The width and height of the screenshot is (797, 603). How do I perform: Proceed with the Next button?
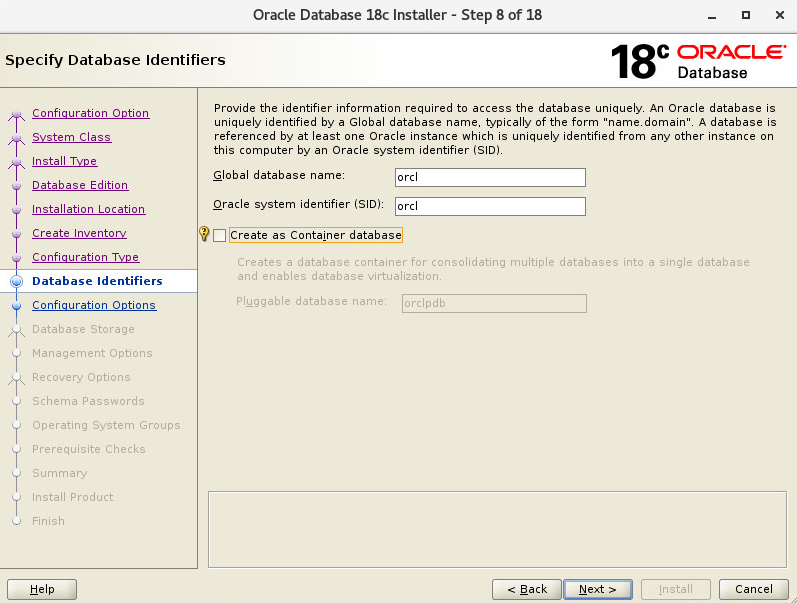pos(598,589)
